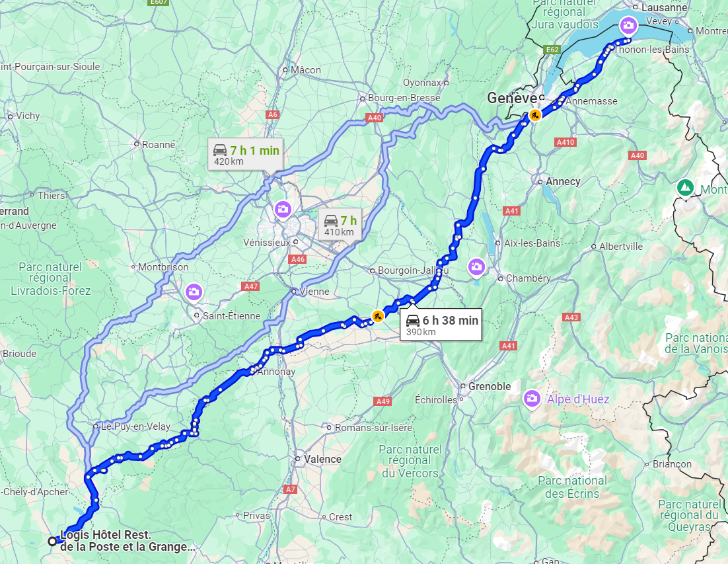The image size is (728, 564).
Task: Click the green mountain peak marker
Action: (x=685, y=188)
